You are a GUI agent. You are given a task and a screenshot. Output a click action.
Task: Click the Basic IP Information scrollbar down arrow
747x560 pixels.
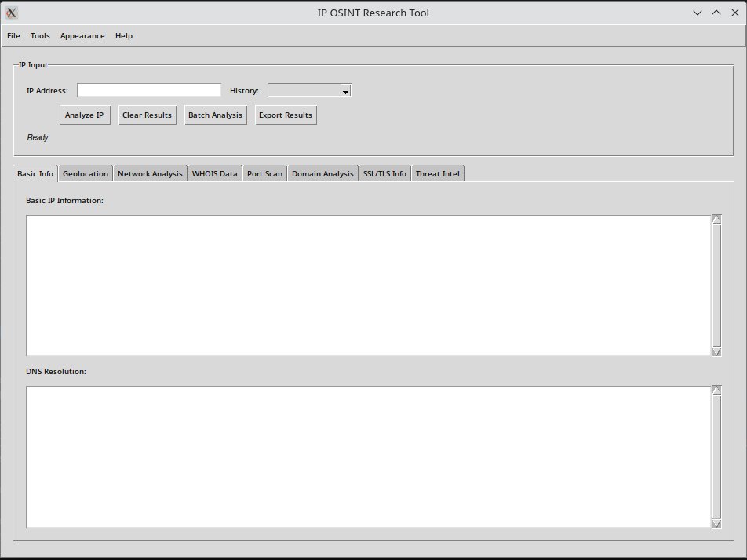pos(715,351)
